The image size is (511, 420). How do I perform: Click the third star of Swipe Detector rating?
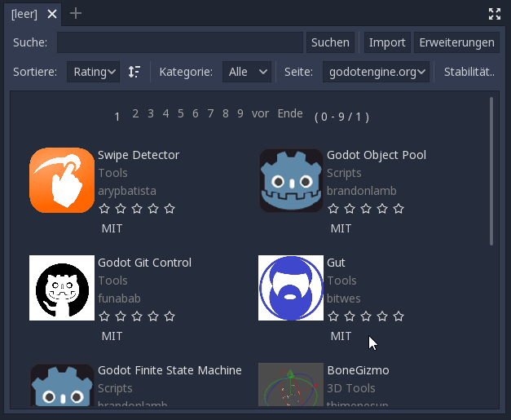(x=137, y=209)
